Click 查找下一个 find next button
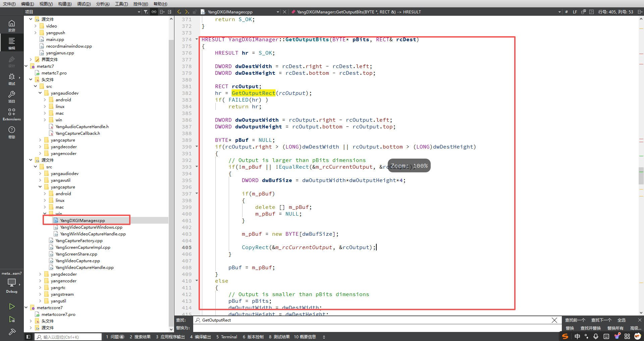The height and width of the screenshot is (341, 644). [601, 320]
